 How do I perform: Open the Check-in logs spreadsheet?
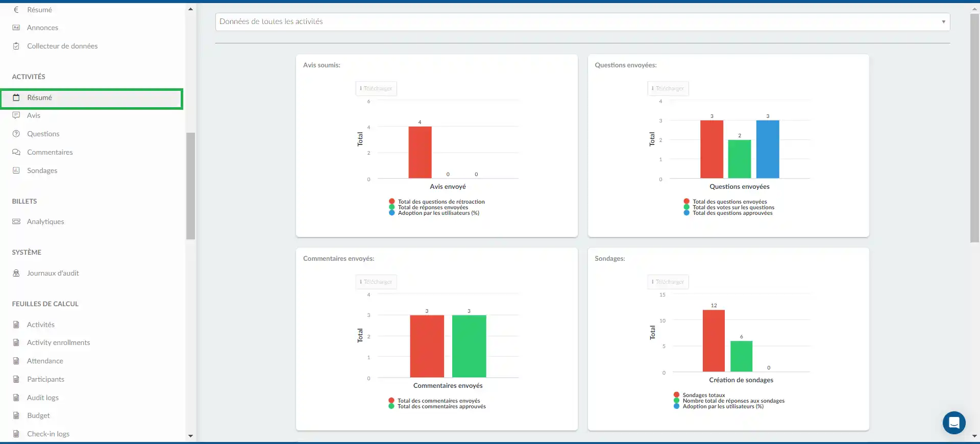(48, 434)
